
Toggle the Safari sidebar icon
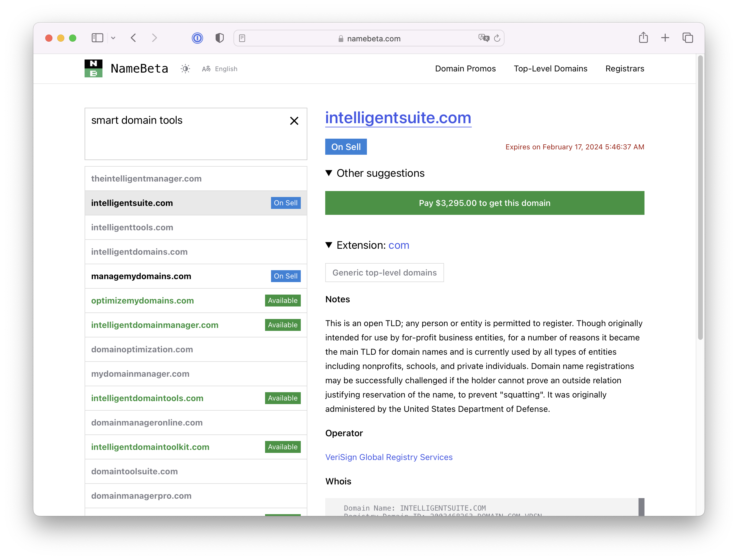pos(97,38)
